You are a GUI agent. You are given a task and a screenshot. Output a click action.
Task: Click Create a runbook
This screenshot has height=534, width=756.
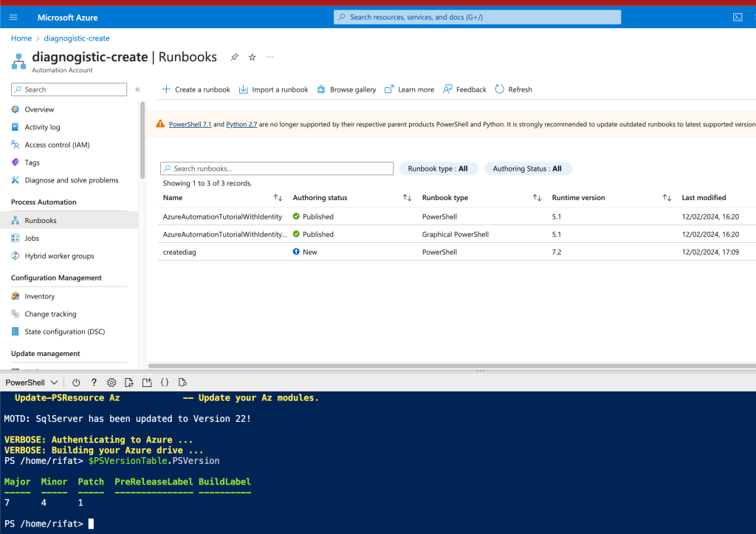[196, 89]
